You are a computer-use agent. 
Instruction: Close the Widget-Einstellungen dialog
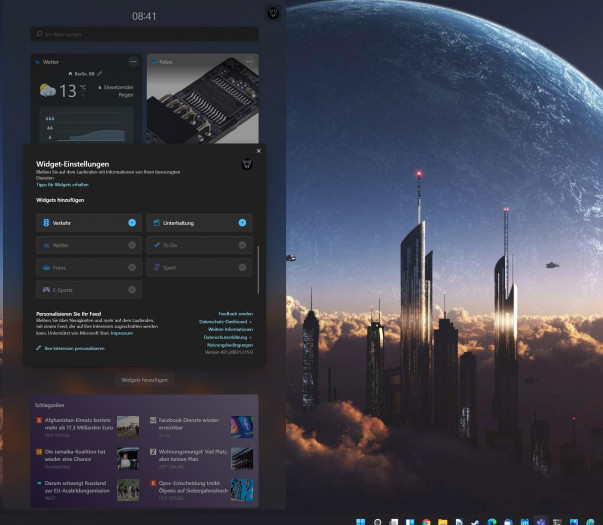[x=259, y=151]
